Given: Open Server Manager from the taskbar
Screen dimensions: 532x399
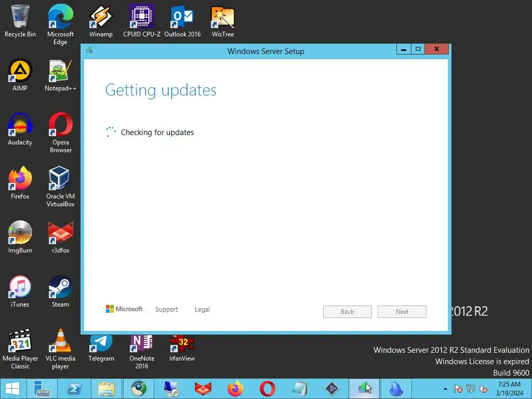Looking at the screenshot, I should [x=42, y=389].
